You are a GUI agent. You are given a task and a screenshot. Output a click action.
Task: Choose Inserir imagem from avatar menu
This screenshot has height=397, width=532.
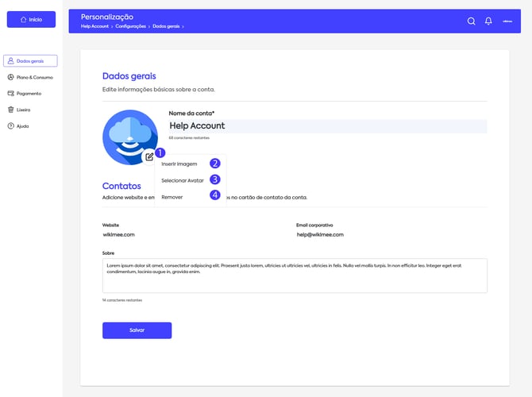point(179,164)
